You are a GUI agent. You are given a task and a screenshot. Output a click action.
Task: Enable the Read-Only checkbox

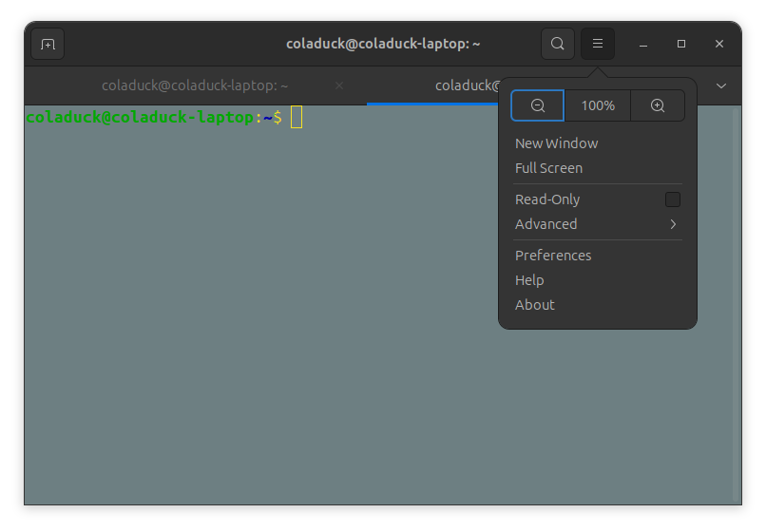tap(673, 199)
